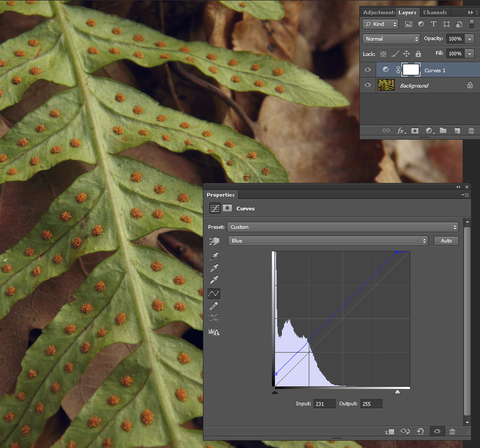
Task: Create a new layer group folder
Action: [x=443, y=131]
